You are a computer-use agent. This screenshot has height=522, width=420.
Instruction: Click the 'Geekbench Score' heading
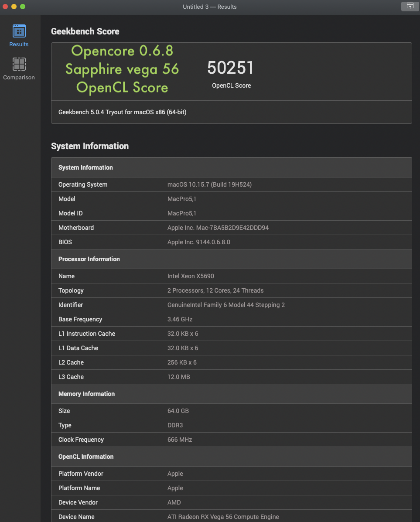pyautogui.click(x=85, y=31)
